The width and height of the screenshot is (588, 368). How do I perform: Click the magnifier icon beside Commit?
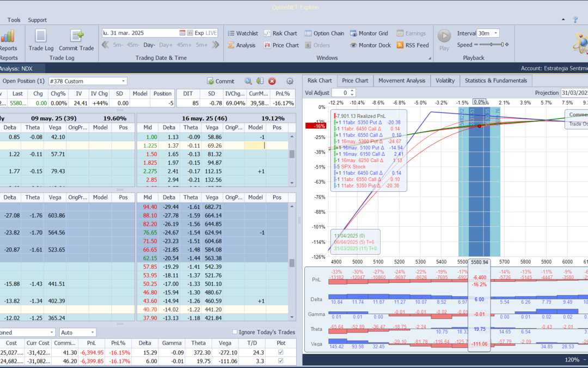248,81
